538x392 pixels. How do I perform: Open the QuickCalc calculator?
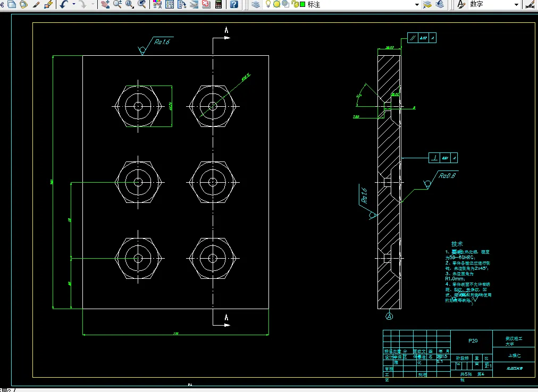(218, 4)
